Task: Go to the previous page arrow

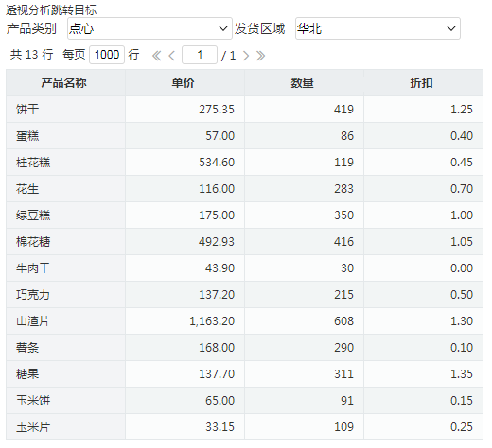Action: (172, 56)
